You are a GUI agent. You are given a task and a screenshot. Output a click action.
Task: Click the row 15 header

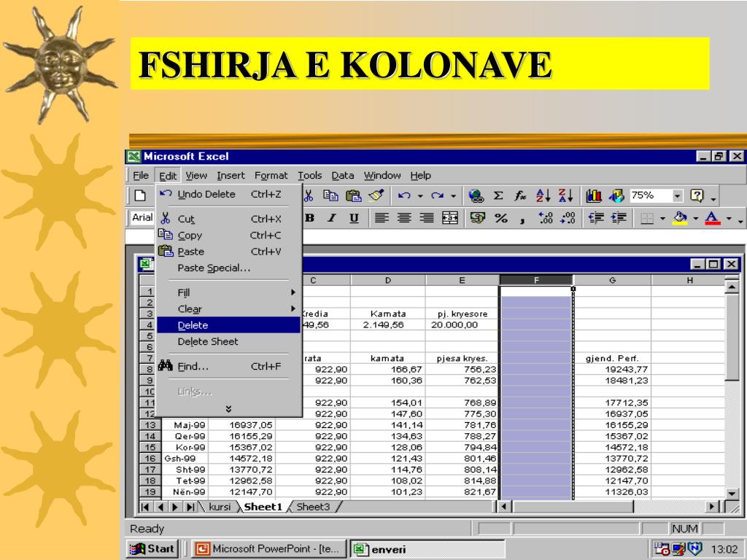coord(150,447)
